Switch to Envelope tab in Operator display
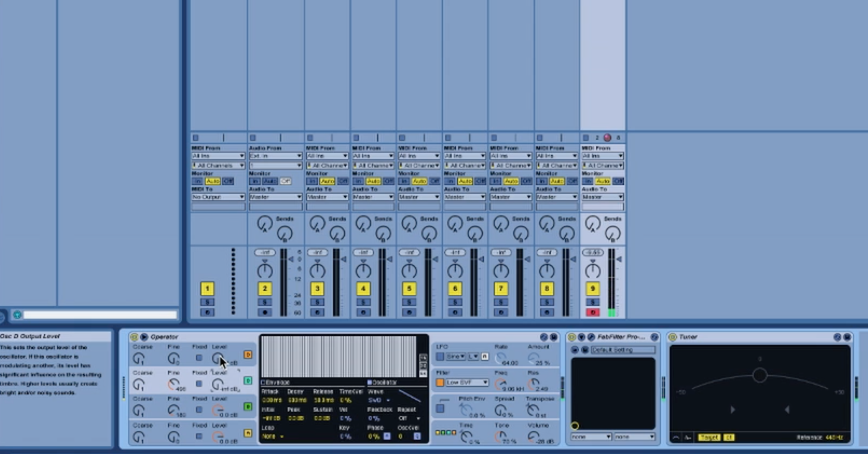 click(x=275, y=382)
